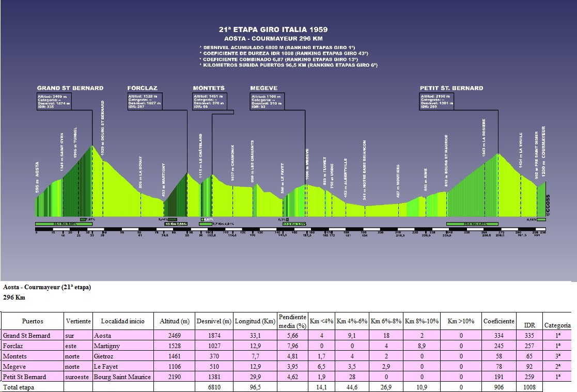
Task: Click the MEGEVE climb info box
Action: point(267,101)
